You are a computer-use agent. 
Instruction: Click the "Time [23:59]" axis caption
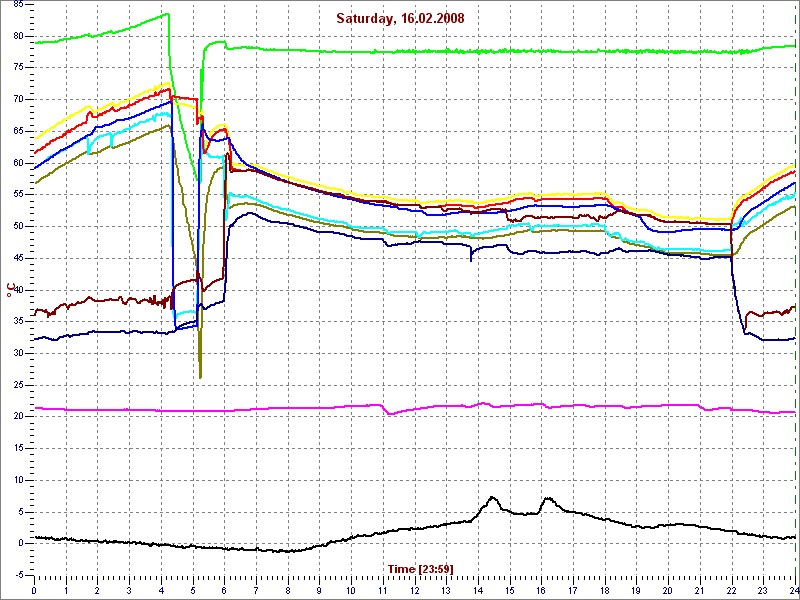click(x=421, y=568)
